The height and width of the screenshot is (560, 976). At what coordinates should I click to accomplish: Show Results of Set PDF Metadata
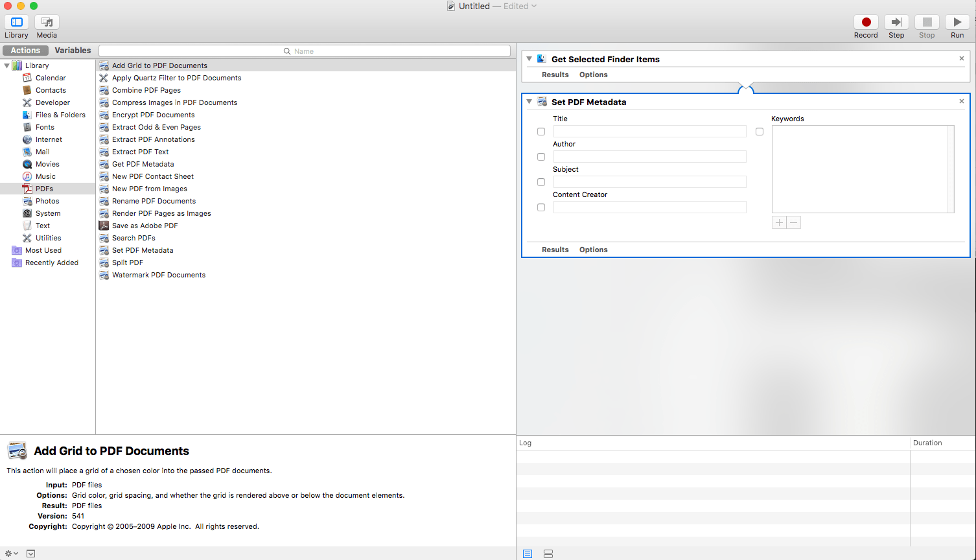pos(555,250)
